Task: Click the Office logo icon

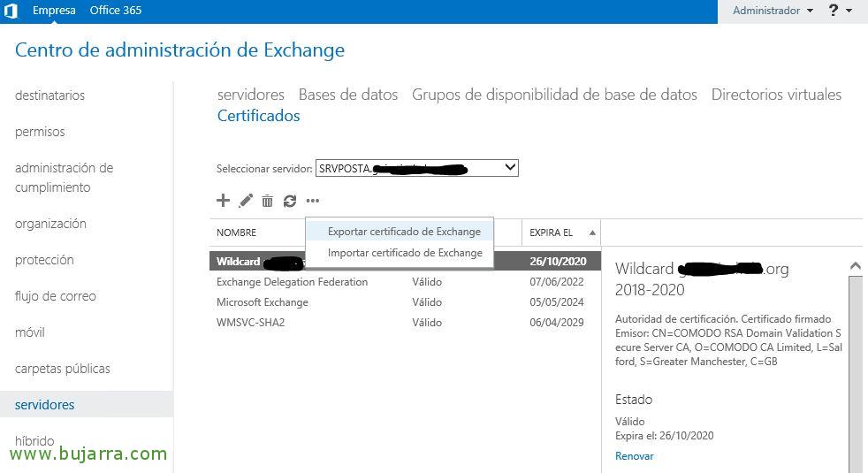Action: tap(11, 11)
